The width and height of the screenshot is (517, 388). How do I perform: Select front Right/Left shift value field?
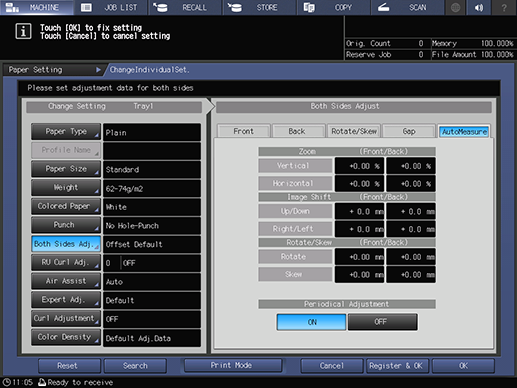[359, 229]
